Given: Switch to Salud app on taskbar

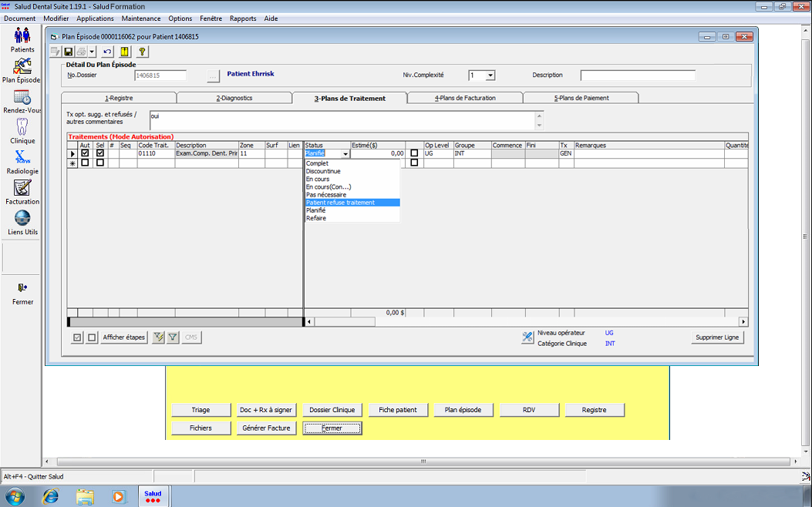Looking at the screenshot, I should [153, 497].
